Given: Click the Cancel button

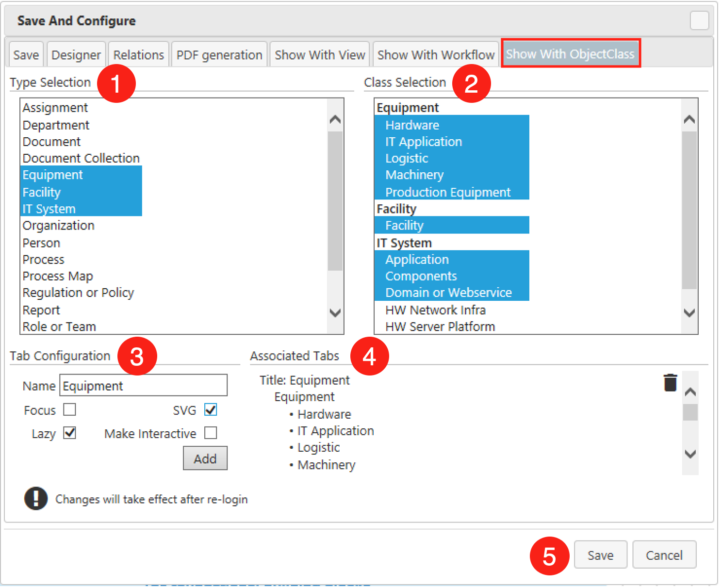Looking at the screenshot, I should tap(664, 555).
